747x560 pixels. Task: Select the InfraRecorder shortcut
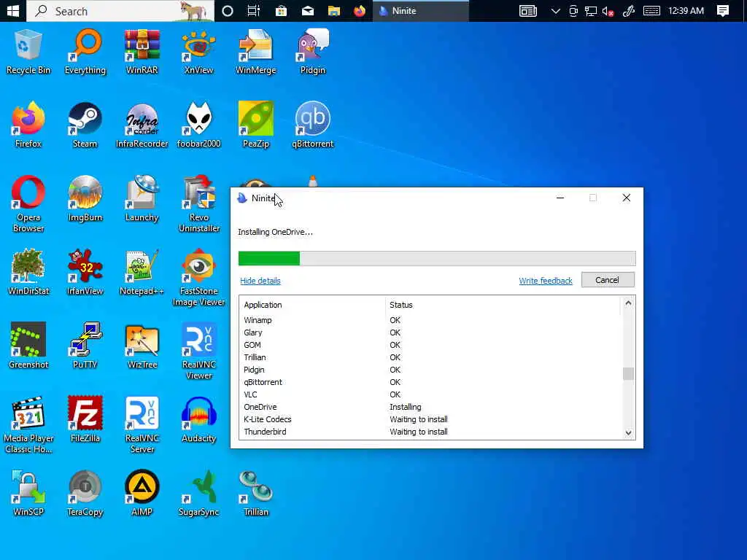click(x=142, y=125)
